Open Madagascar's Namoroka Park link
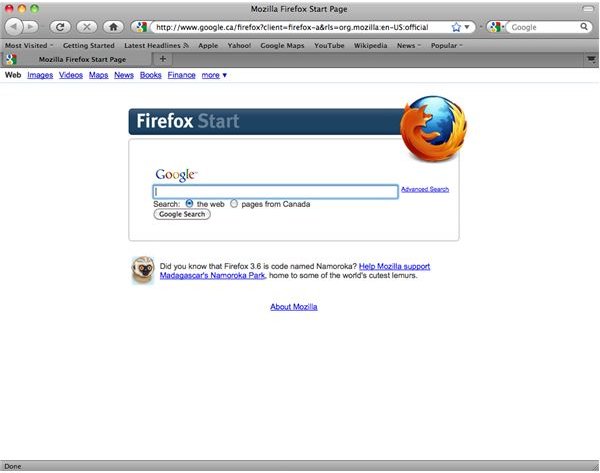The height and width of the screenshot is (473, 600). pyautogui.click(x=212, y=276)
